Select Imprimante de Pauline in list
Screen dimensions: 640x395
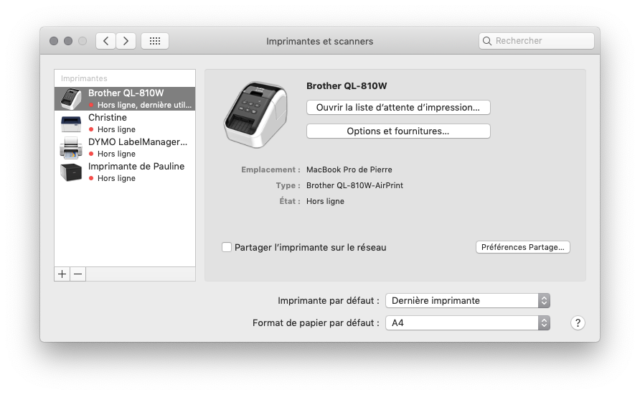pos(125,172)
